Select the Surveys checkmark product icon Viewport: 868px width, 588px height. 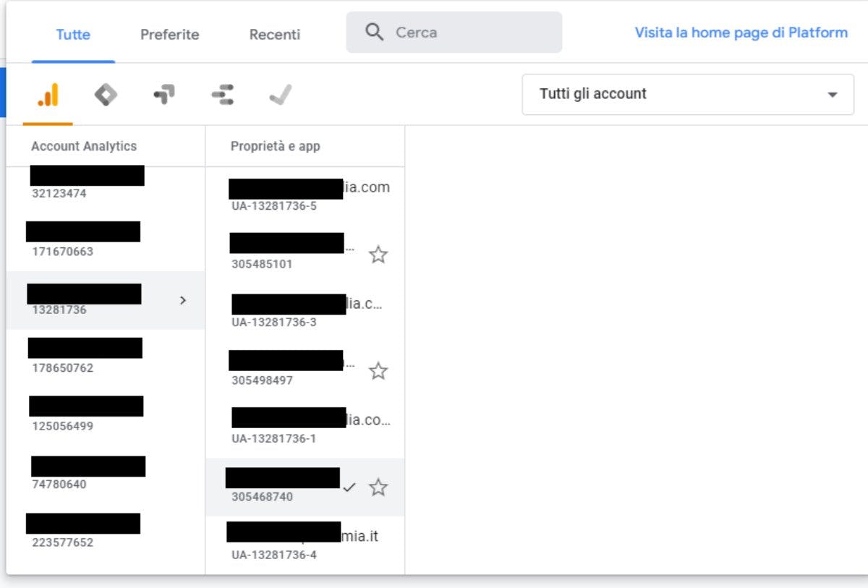pos(280,95)
